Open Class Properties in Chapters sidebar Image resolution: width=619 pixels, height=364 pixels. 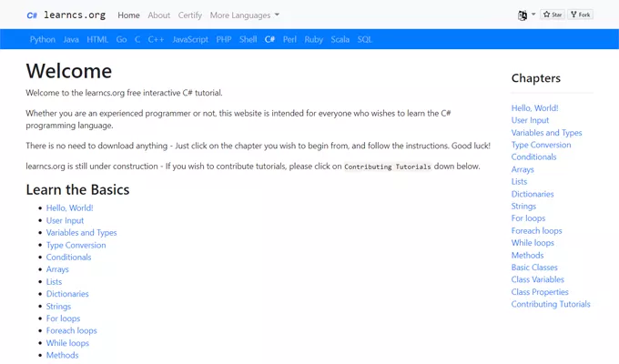click(540, 292)
